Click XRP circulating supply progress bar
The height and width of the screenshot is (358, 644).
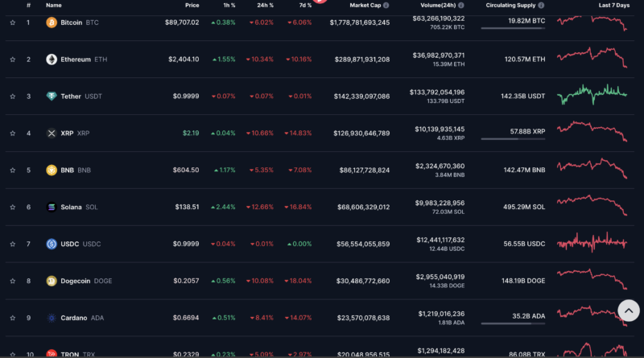point(513,139)
